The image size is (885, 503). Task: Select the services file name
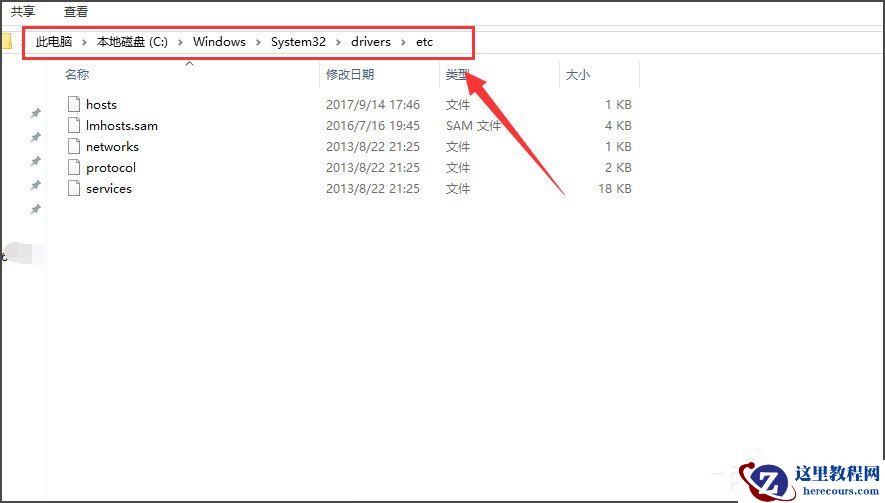point(109,189)
